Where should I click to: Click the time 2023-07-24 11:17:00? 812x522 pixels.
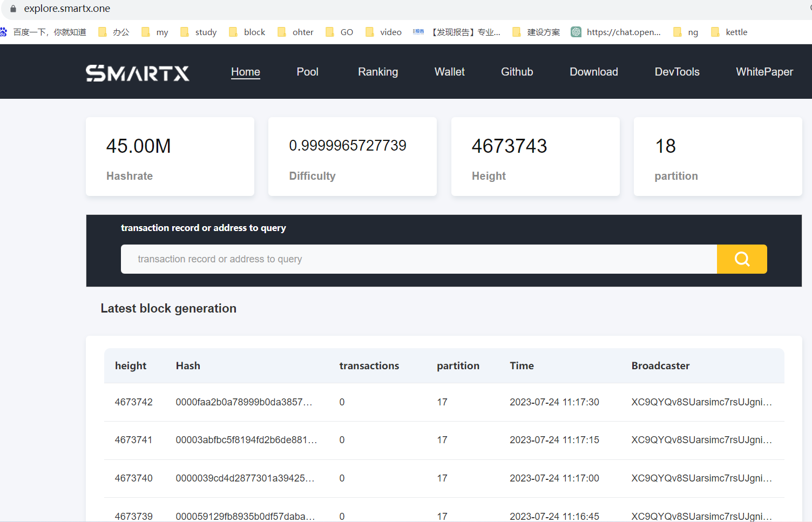[x=554, y=478]
